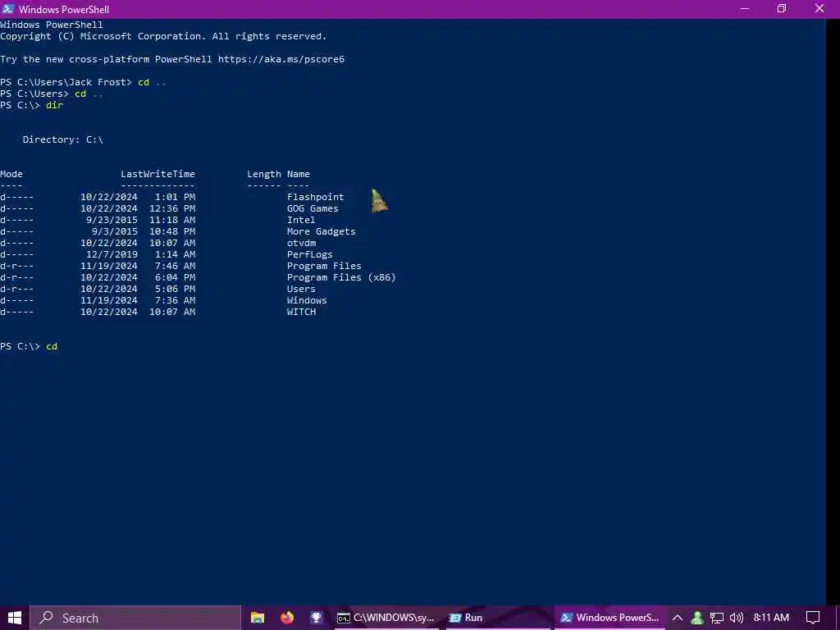
Task: Click the Length column header
Action: (263, 174)
